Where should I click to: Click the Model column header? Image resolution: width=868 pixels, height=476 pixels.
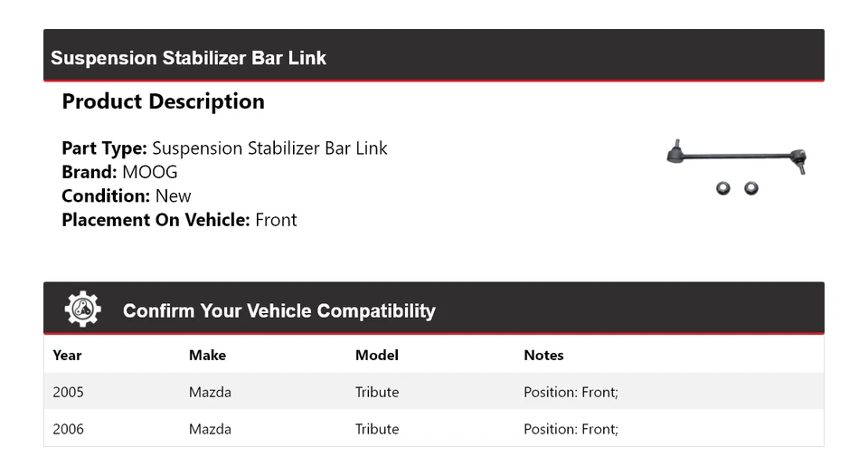point(376,355)
